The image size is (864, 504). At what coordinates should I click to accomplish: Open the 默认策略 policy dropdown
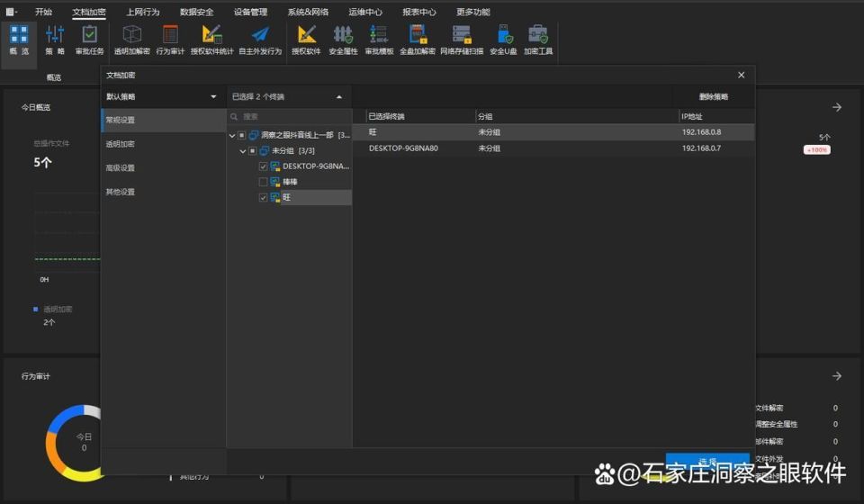point(163,97)
